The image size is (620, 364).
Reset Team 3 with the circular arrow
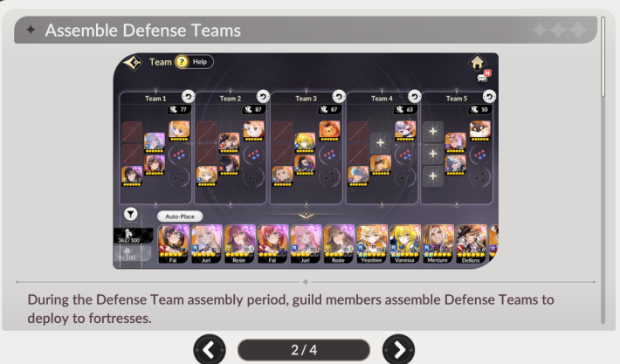[x=339, y=96]
